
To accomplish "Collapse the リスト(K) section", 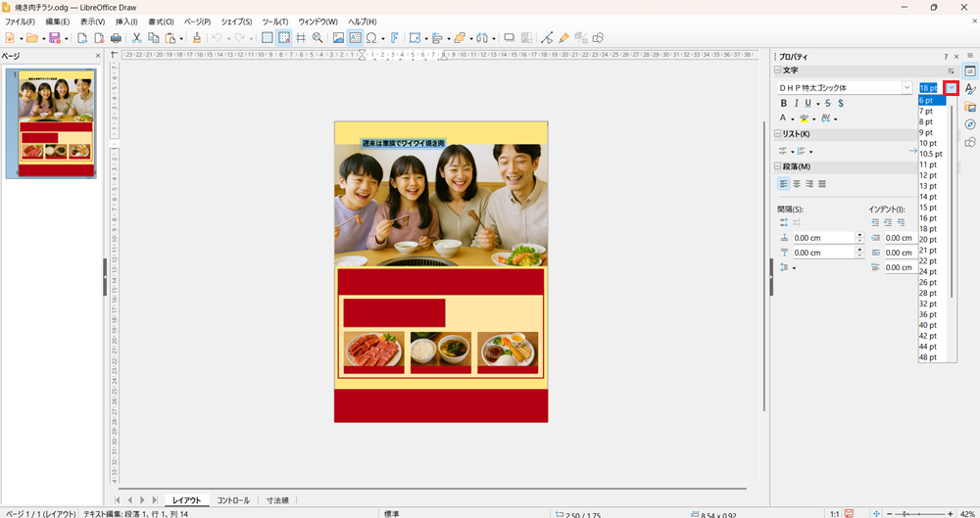I will 778,134.
